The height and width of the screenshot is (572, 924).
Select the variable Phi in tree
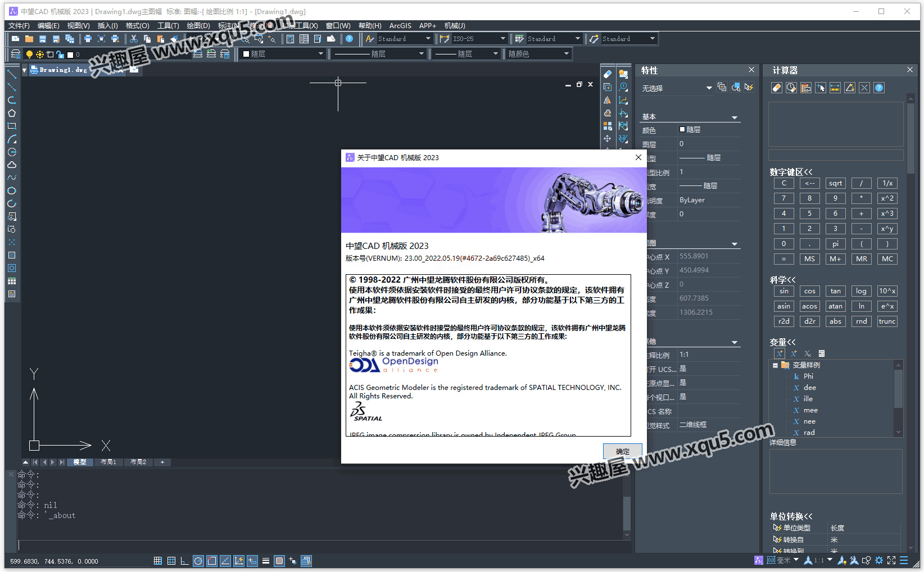[808, 376]
